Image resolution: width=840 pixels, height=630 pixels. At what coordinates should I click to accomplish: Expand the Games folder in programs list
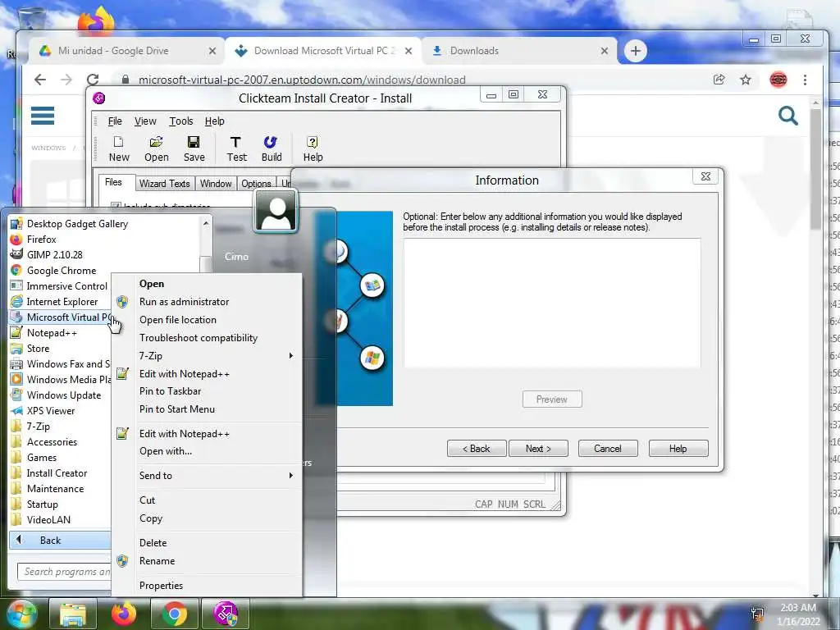[41, 458]
